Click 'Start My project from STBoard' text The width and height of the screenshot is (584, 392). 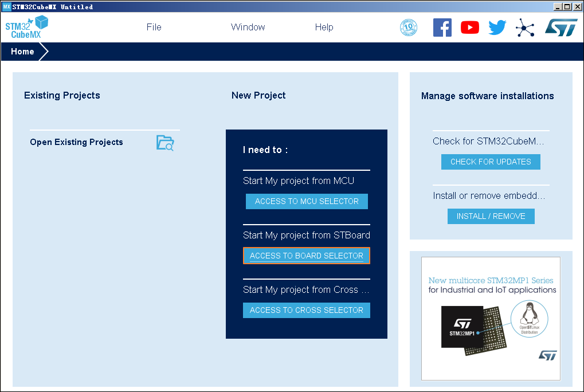[x=307, y=236]
